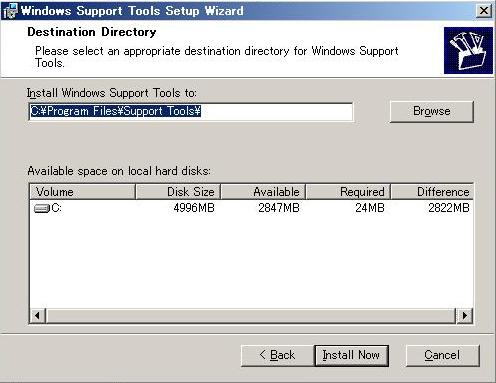Image resolution: width=496 pixels, height=383 pixels.
Task: Click the right scroll arrow of volume list
Action: click(x=464, y=315)
